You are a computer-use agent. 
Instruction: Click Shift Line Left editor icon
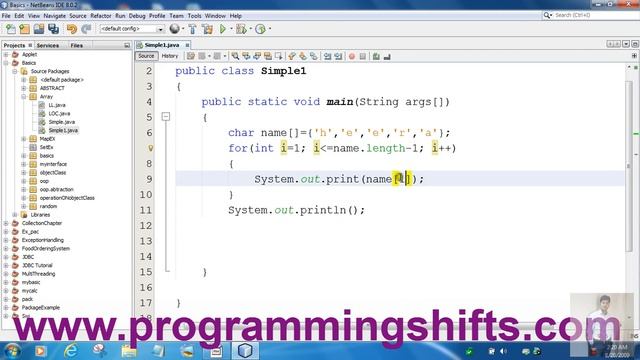pyautogui.click(x=327, y=56)
